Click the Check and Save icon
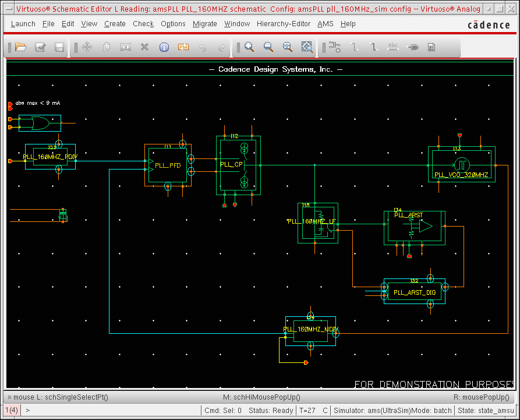The image size is (520, 420). click(x=40, y=47)
